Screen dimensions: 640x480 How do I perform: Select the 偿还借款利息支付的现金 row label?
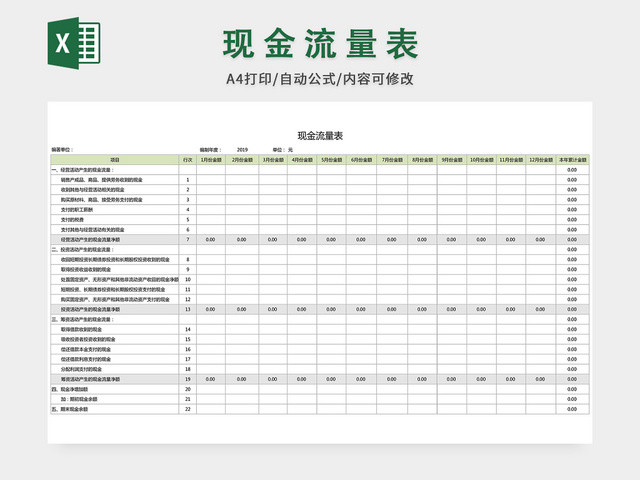[86, 359]
